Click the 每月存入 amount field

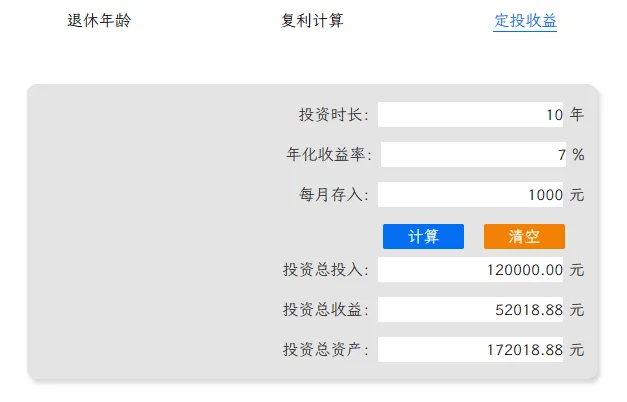click(470, 195)
